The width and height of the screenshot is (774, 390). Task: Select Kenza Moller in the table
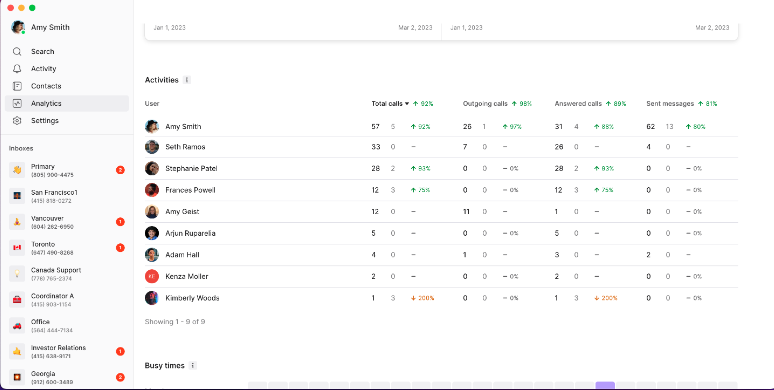tap(187, 276)
